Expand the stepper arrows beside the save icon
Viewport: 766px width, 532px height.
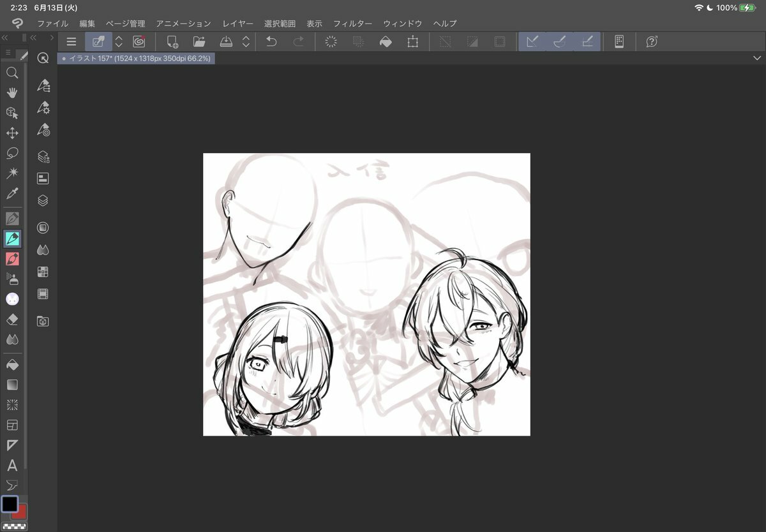[x=246, y=42]
